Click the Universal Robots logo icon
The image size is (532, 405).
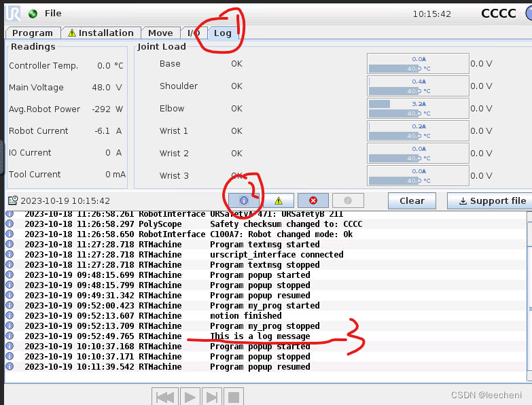click(x=13, y=14)
